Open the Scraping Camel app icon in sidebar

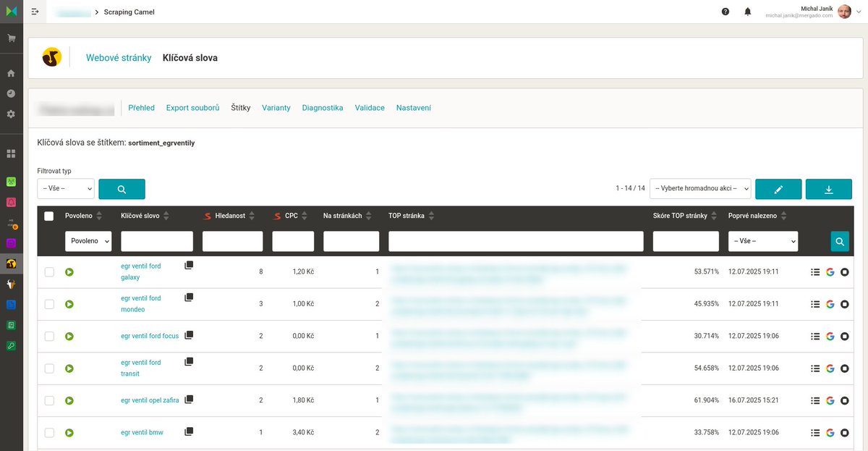[x=10, y=264]
